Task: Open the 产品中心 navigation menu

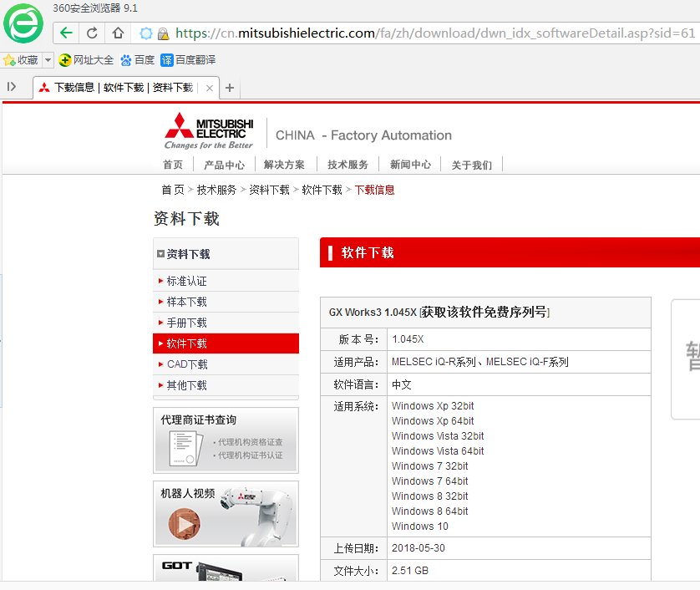Action: point(224,165)
